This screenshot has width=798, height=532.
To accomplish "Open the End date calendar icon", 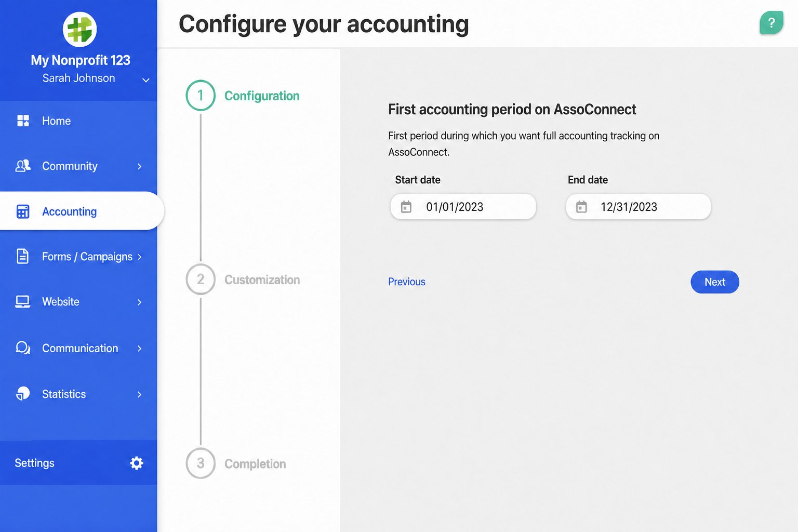I will pos(581,207).
